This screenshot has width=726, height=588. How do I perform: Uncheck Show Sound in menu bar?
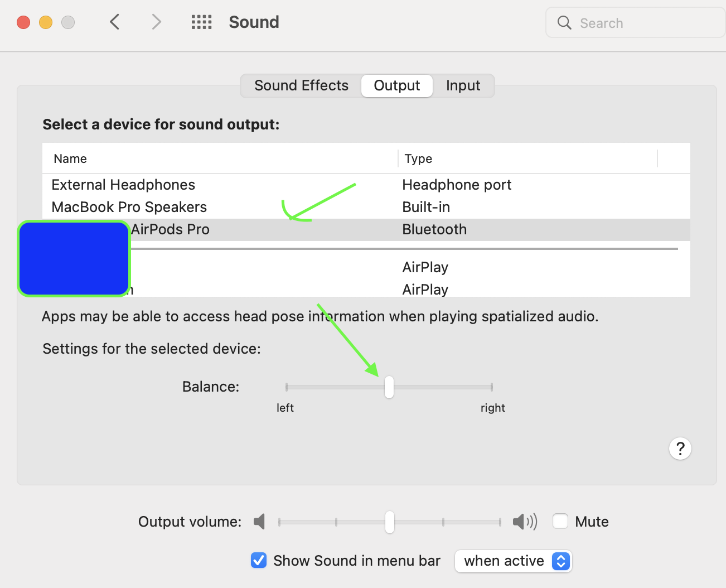[x=259, y=561]
